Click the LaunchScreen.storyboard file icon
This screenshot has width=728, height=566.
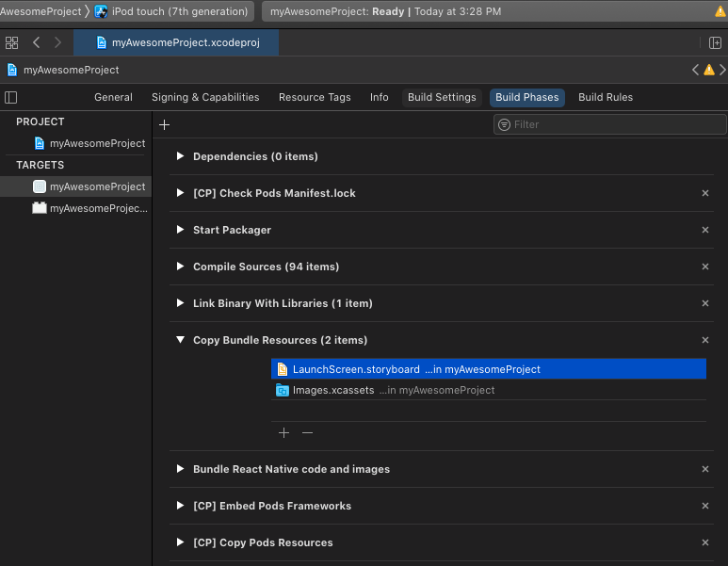click(282, 369)
